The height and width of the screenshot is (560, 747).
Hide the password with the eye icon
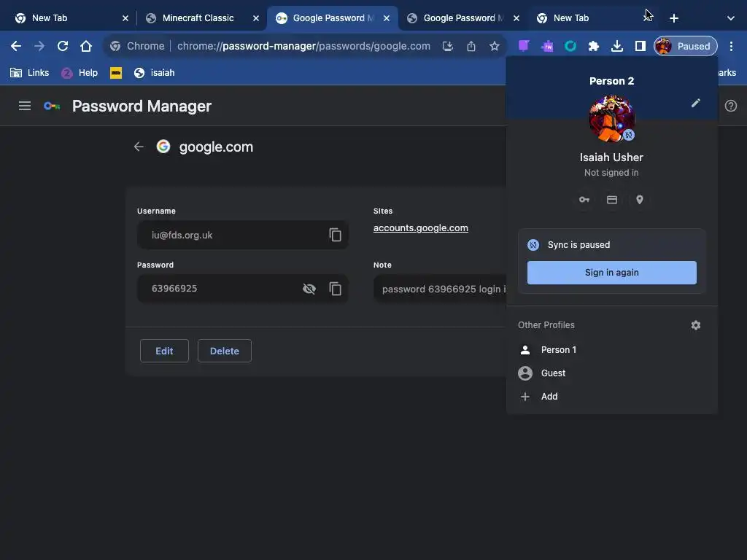[x=309, y=289]
